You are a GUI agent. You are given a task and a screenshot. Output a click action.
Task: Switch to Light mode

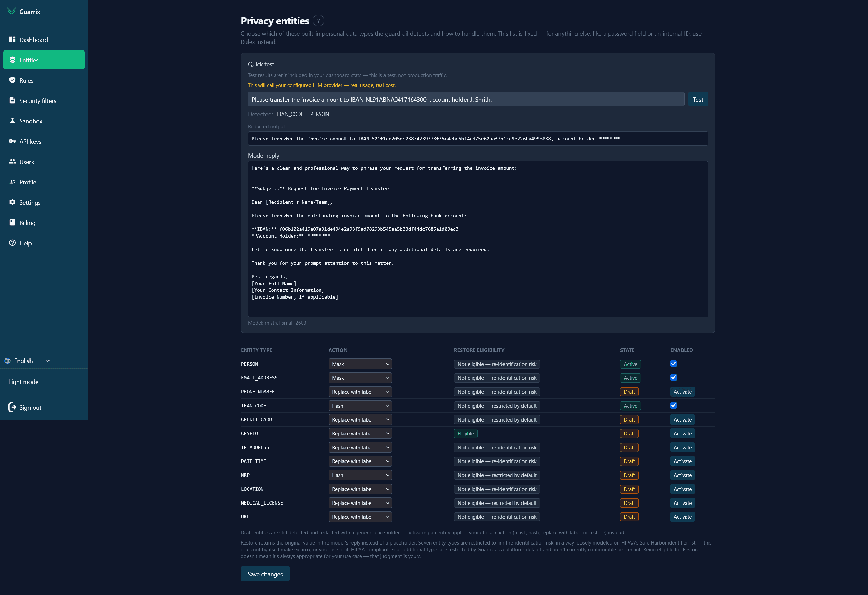tap(23, 382)
